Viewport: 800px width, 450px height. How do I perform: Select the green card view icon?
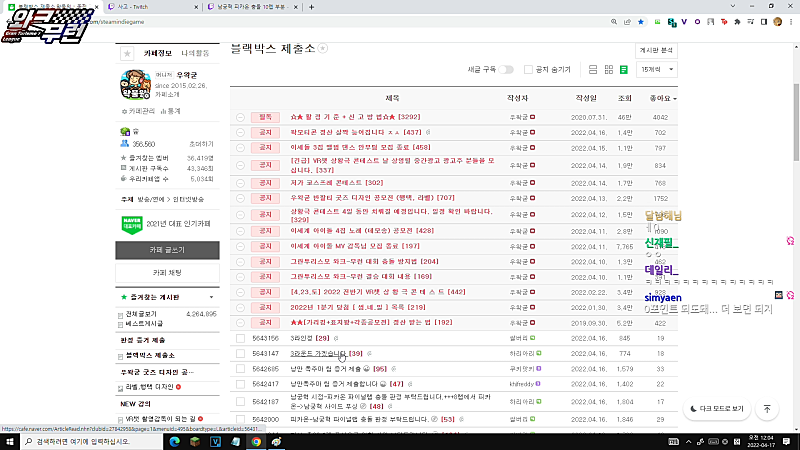[x=623, y=69]
